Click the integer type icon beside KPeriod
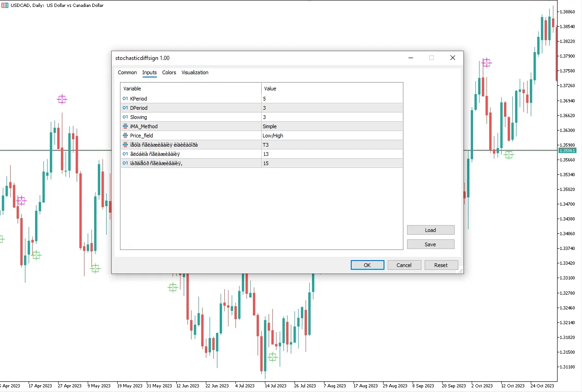The height and width of the screenshot is (392, 582). (125, 99)
